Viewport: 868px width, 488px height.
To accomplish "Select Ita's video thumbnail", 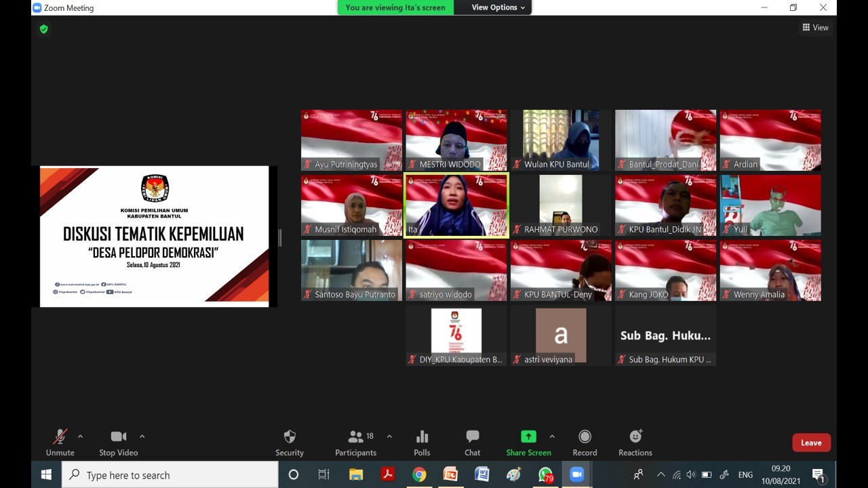I will 456,205.
